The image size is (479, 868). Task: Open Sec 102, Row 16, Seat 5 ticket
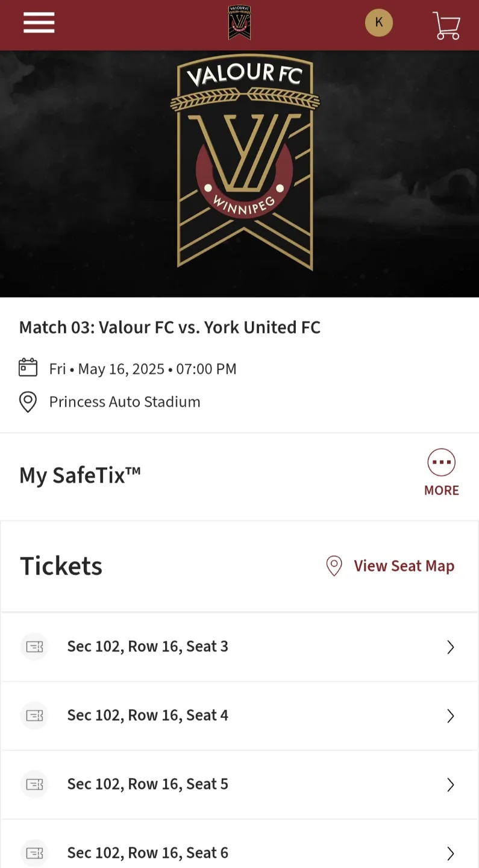pyautogui.click(x=239, y=785)
